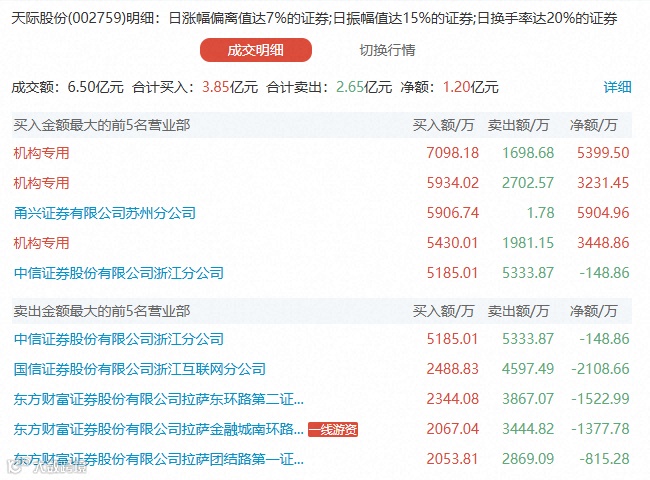Open 中信证券浙江分公司 in the top sellers list
Image resolution: width=650 pixels, height=480 pixels.
click(x=119, y=339)
